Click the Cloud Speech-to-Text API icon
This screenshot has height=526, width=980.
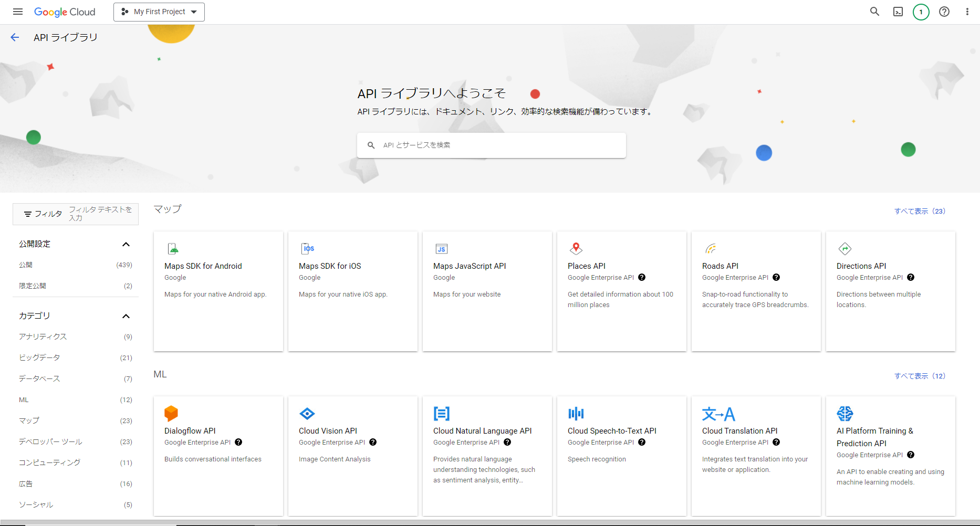(x=576, y=414)
